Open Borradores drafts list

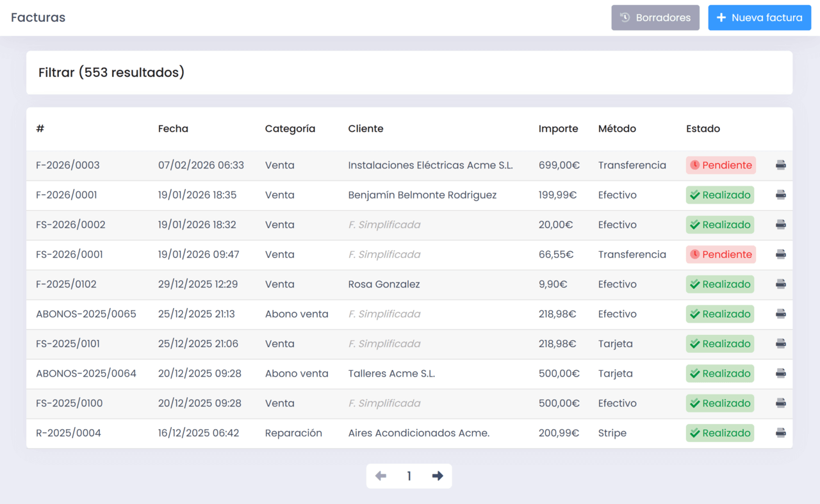[x=655, y=18]
